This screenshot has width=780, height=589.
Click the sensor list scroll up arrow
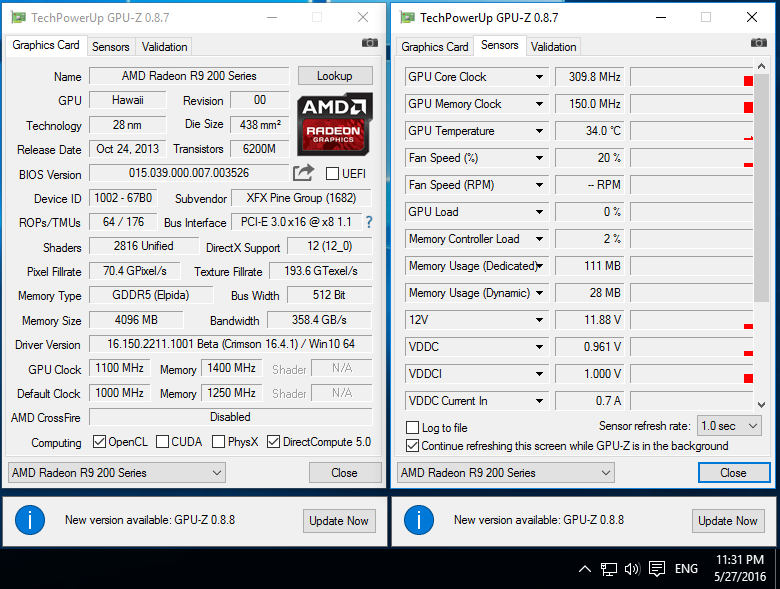tap(761, 66)
